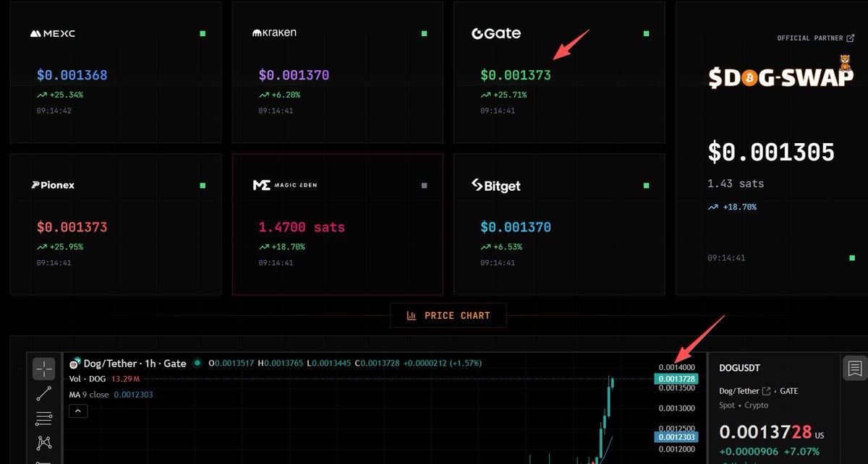Click MEXC green status indicator
868x464 pixels.
pos(203,33)
